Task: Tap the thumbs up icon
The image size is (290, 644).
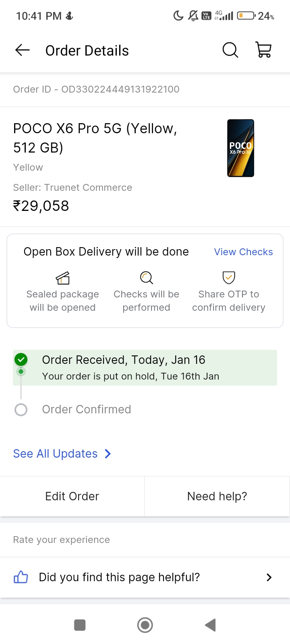Action: pyautogui.click(x=21, y=578)
